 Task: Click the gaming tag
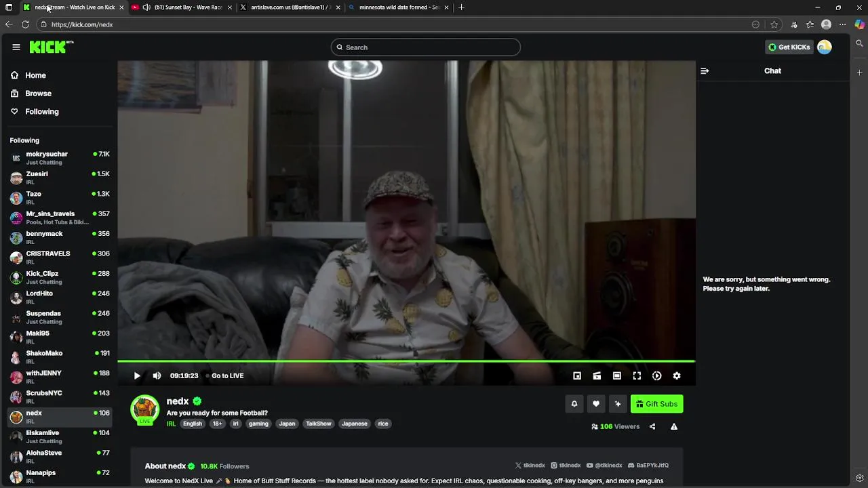point(258,424)
